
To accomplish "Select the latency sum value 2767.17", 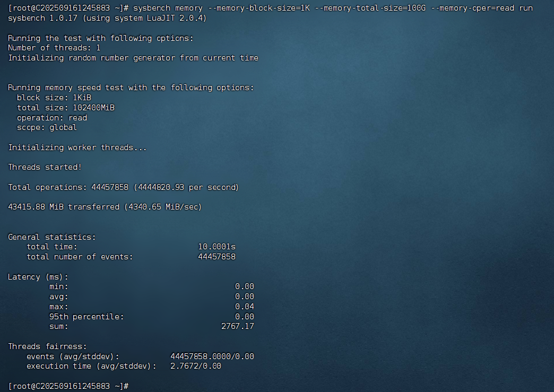I will click(238, 326).
